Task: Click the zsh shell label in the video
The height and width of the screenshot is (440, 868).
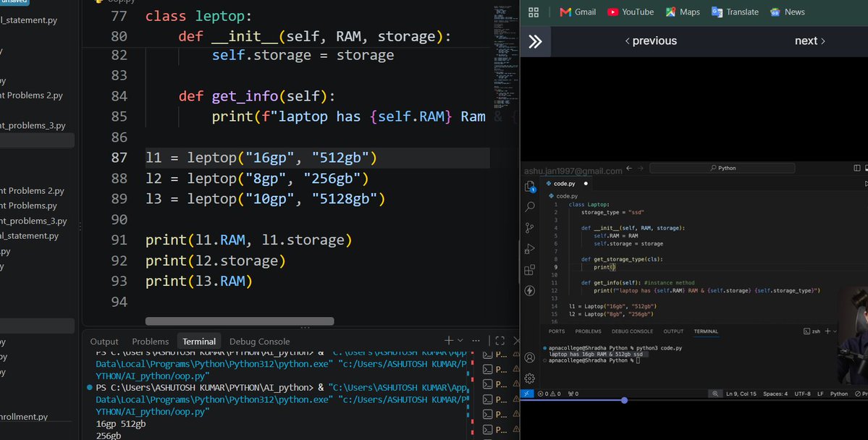Action: coord(812,331)
